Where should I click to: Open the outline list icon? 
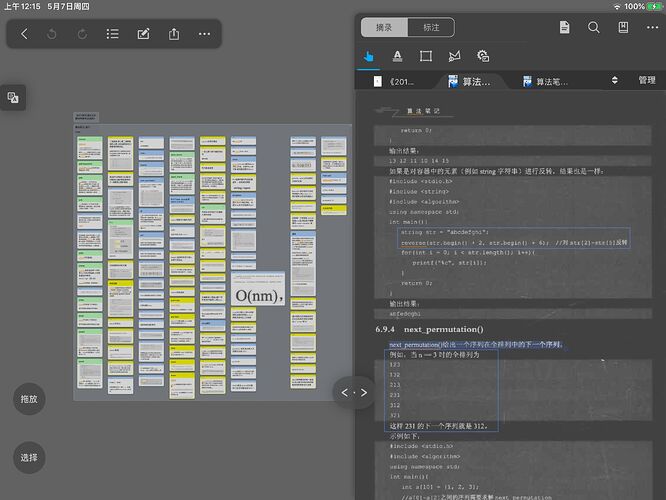(x=113, y=34)
